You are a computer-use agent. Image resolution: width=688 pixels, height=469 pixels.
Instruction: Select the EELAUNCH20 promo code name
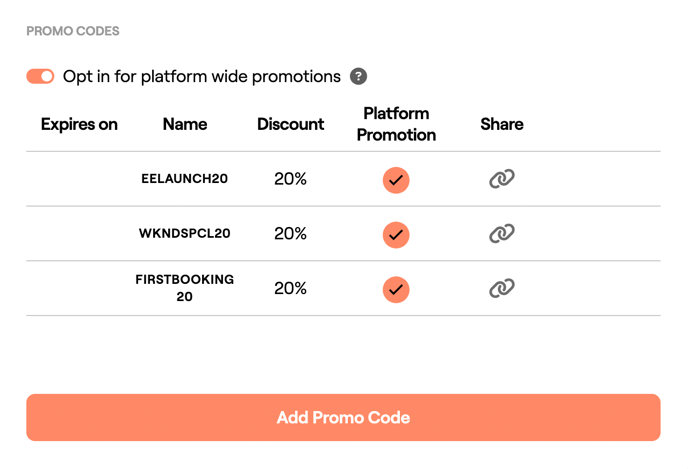click(185, 180)
